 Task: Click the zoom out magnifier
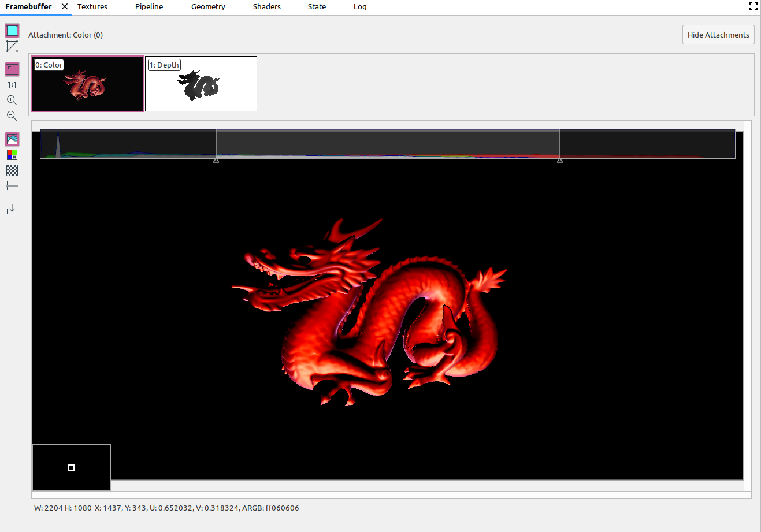(x=12, y=116)
